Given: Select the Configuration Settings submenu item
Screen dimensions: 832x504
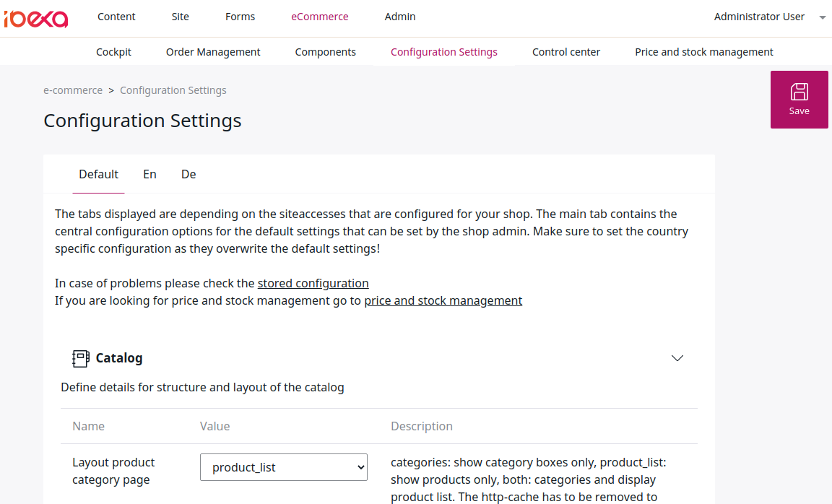Looking at the screenshot, I should [444, 52].
